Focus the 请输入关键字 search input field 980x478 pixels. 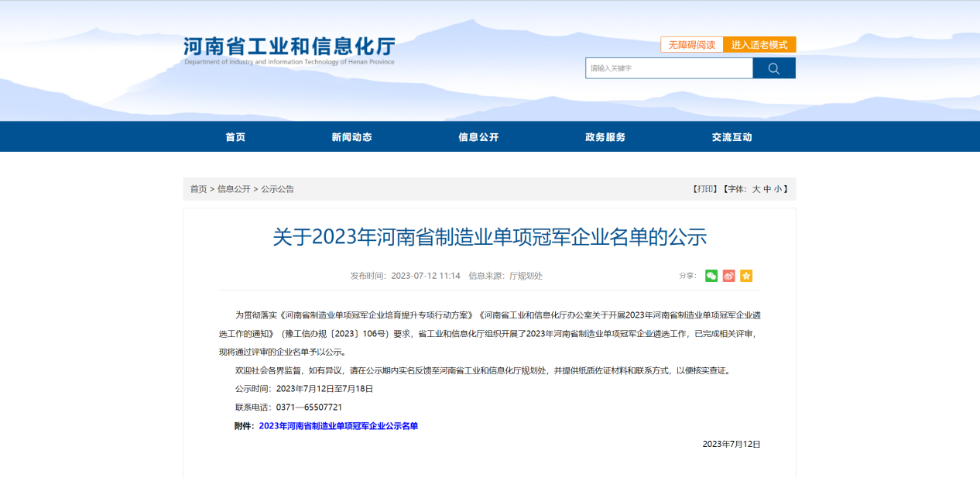[669, 68]
